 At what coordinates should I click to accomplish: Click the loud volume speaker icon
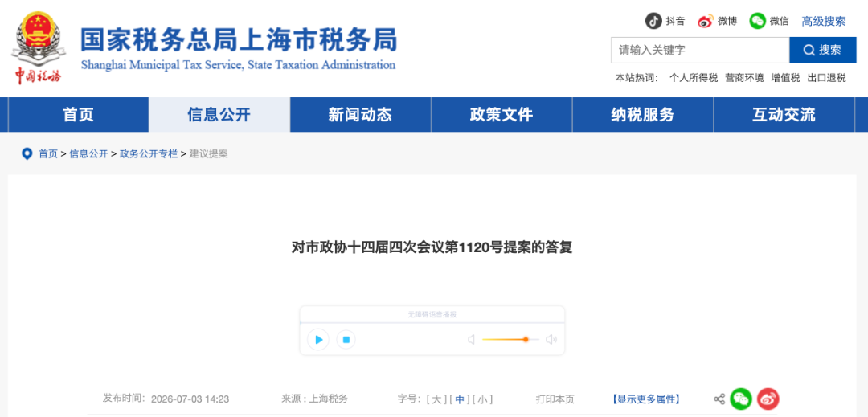[551, 340]
